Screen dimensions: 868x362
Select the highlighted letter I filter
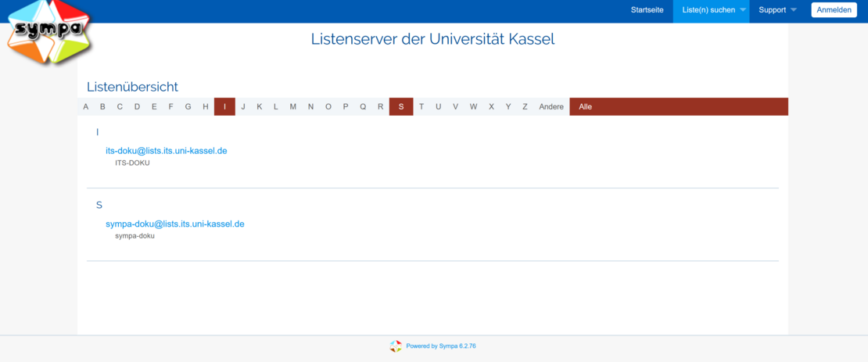pos(224,107)
